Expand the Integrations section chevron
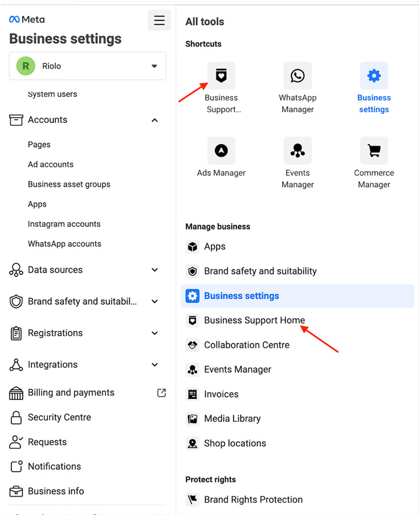The image size is (420, 516). [x=154, y=365]
